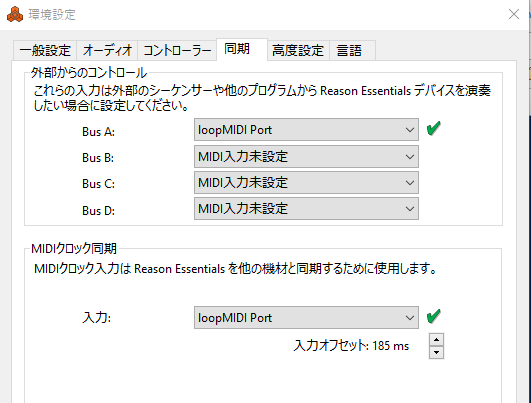Screen dimensions: 531x403
Task: Click the 入力オフセット 185 ms value
Action: point(390,346)
